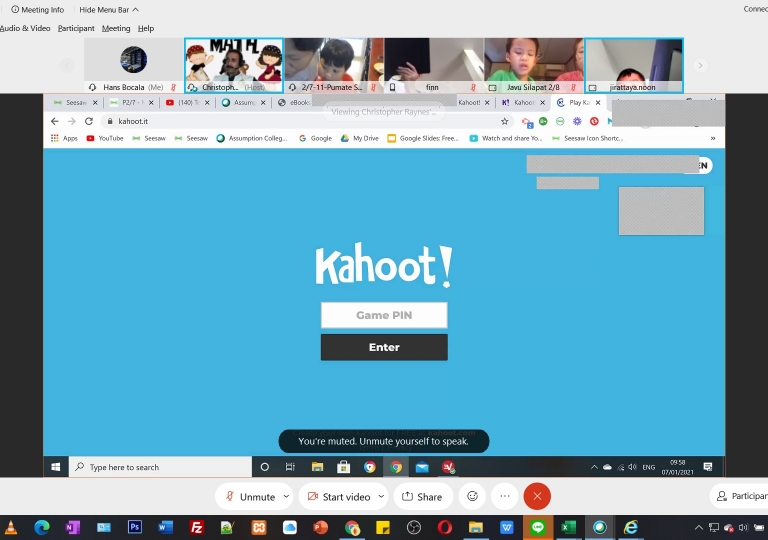Screen dimensions: 768x540
Task: Select the finn participant video thumbnail
Action: point(434,65)
